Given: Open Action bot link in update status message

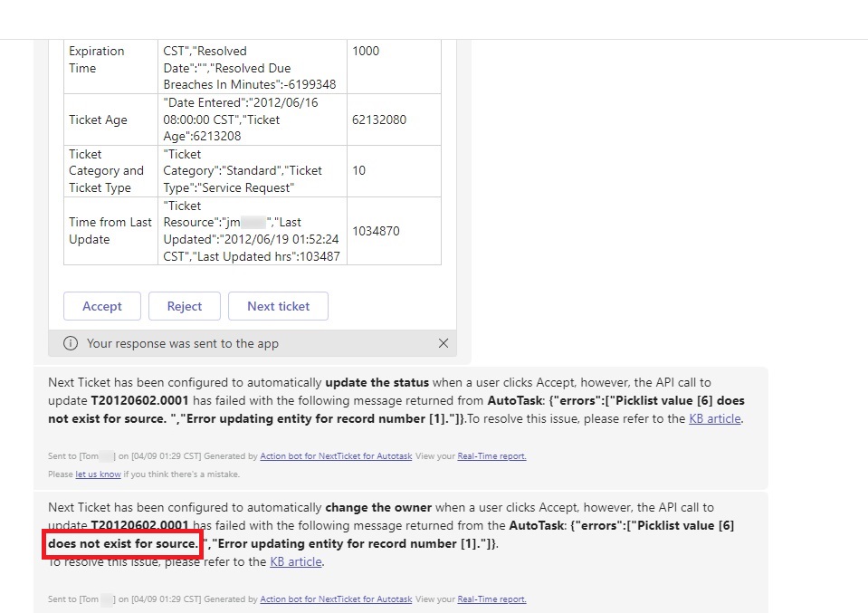Looking at the screenshot, I should pos(336,456).
